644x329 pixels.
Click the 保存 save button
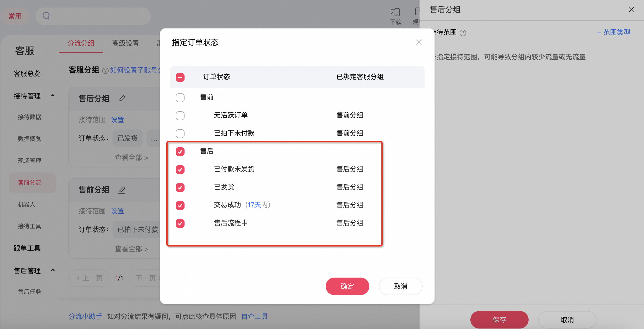(x=499, y=320)
